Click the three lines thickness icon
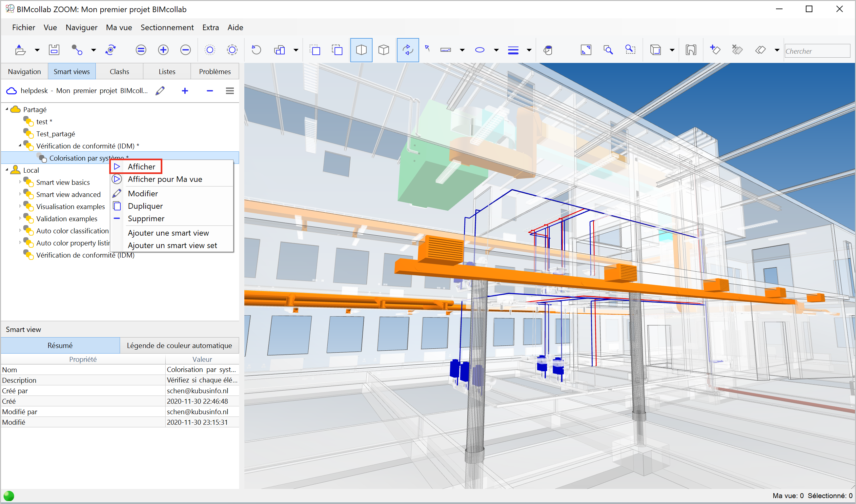The width and height of the screenshot is (856, 504). [513, 50]
